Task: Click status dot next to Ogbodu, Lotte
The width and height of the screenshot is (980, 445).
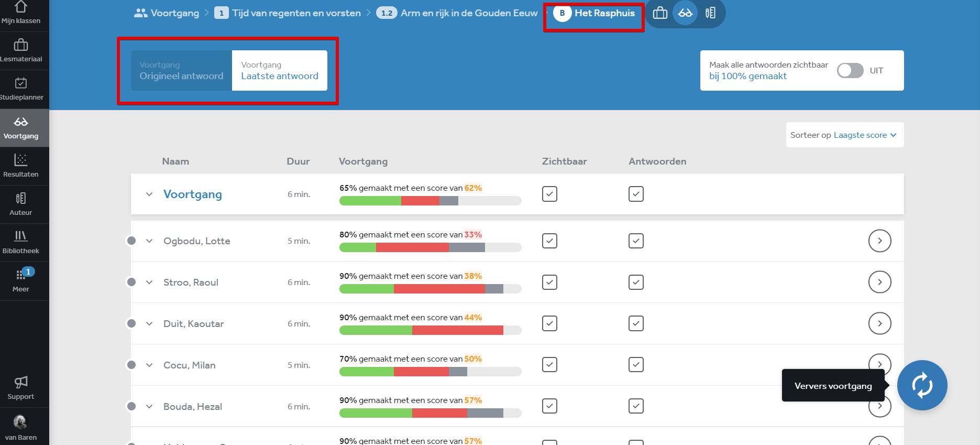Action: click(131, 241)
